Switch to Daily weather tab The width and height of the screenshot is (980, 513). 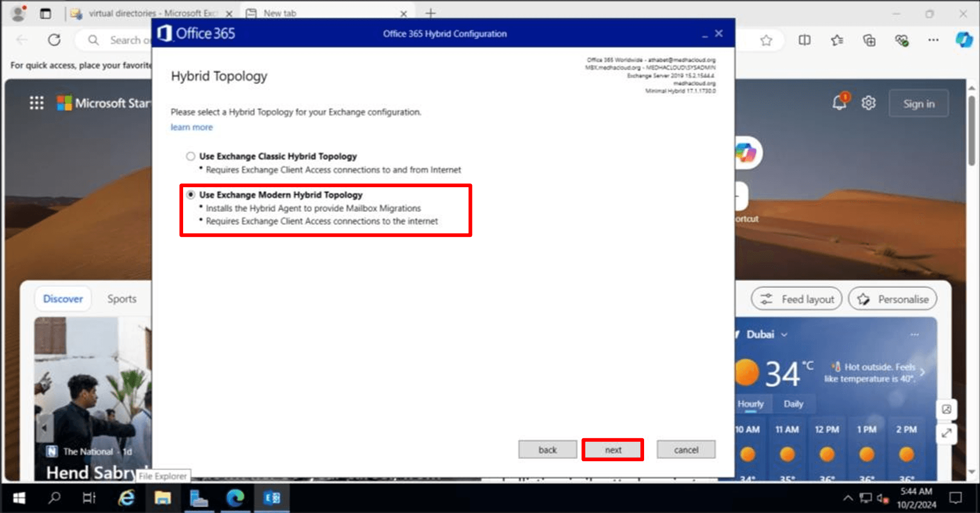click(793, 404)
